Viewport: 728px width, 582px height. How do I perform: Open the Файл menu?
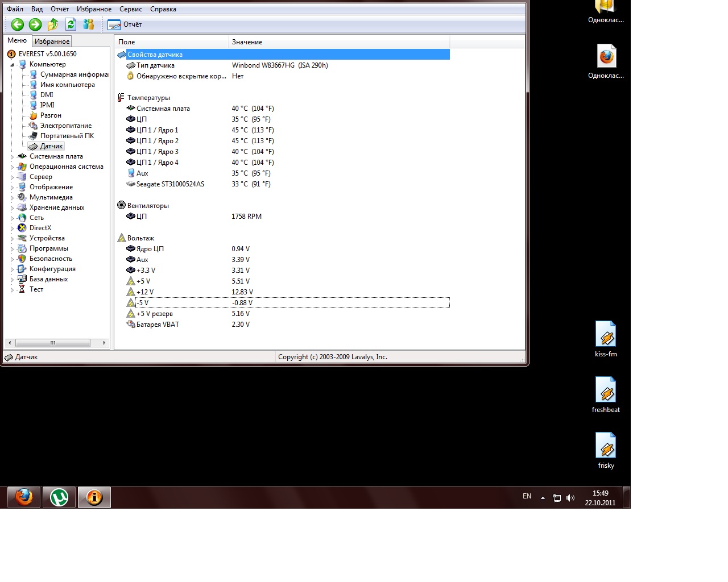click(15, 9)
